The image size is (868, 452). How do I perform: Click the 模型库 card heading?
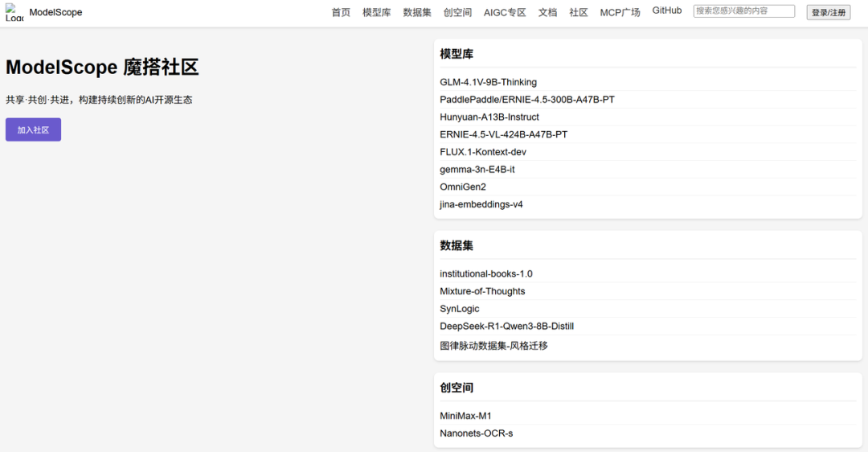point(457,54)
